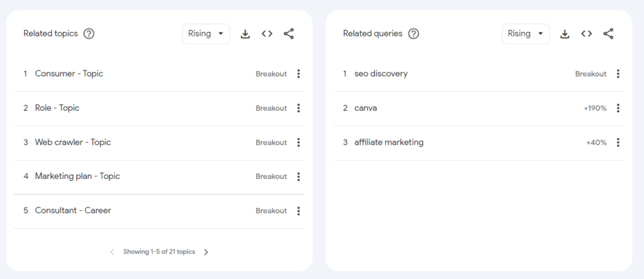Go to next page of topics
The image size is (644, 279).
[206, 252]
